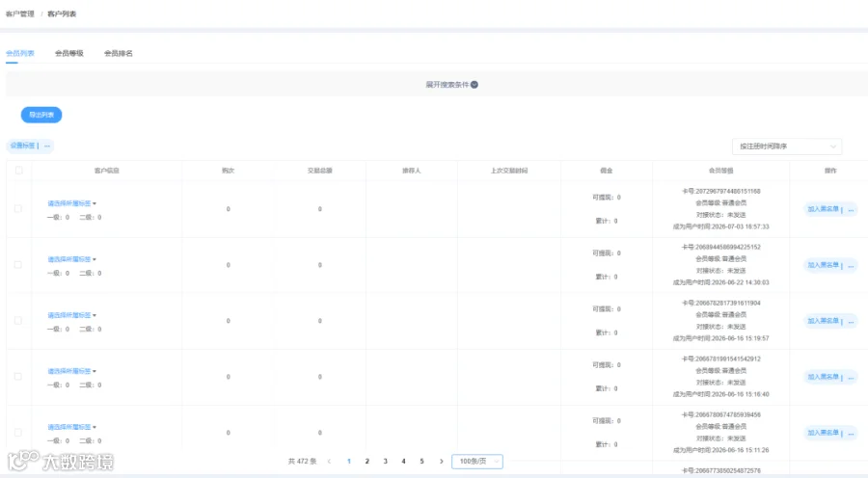Click the 导出列表 export button
The width and height of the screenshot is (868, 478).
click(41, 115)
